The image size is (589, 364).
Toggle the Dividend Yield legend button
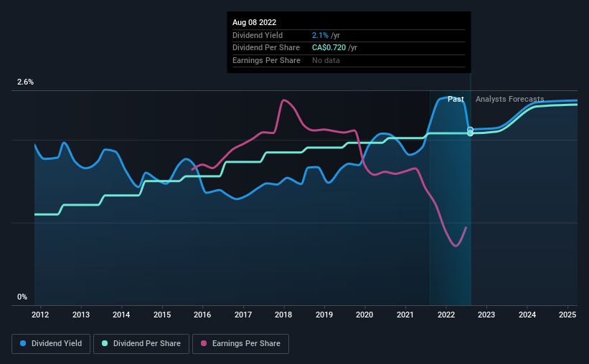[51, 344]
